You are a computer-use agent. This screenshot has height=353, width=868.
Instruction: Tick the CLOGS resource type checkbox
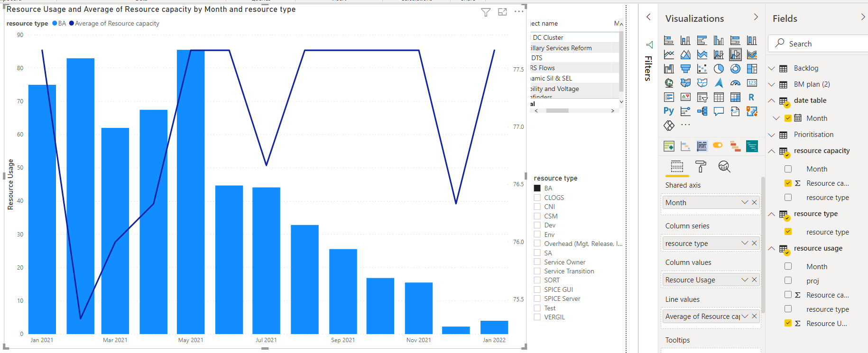coord(537,198)
